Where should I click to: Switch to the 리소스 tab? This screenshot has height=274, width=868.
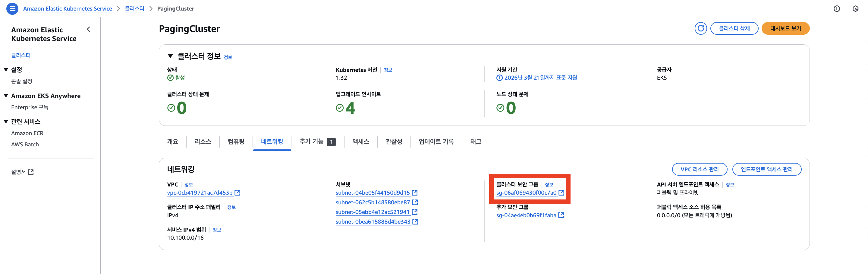coord(203,142)
